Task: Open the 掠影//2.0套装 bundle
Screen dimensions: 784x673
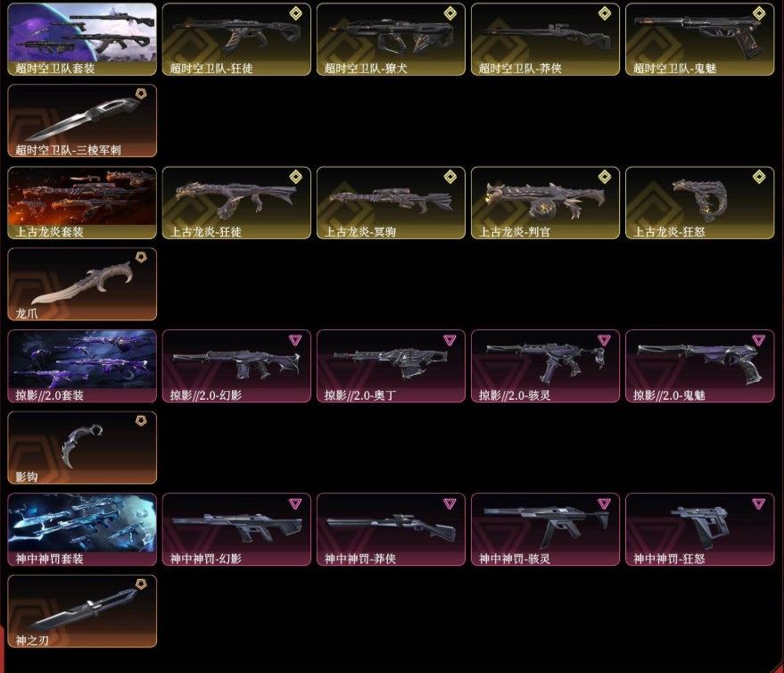Action: [82, 366]
